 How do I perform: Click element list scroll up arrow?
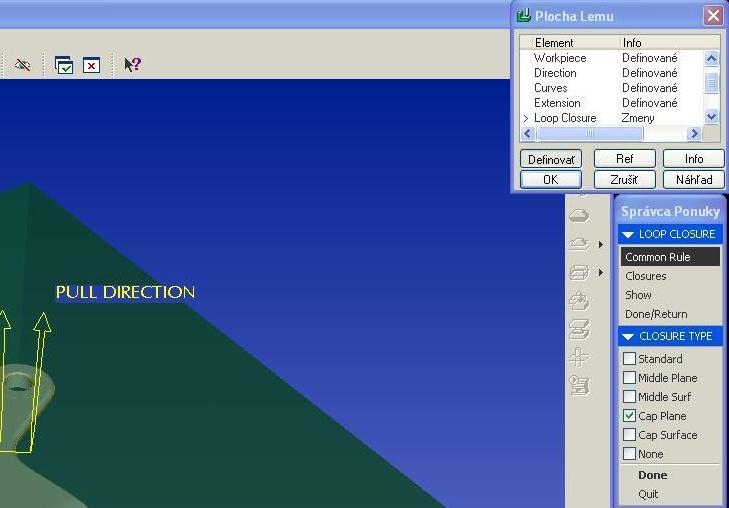711,58
